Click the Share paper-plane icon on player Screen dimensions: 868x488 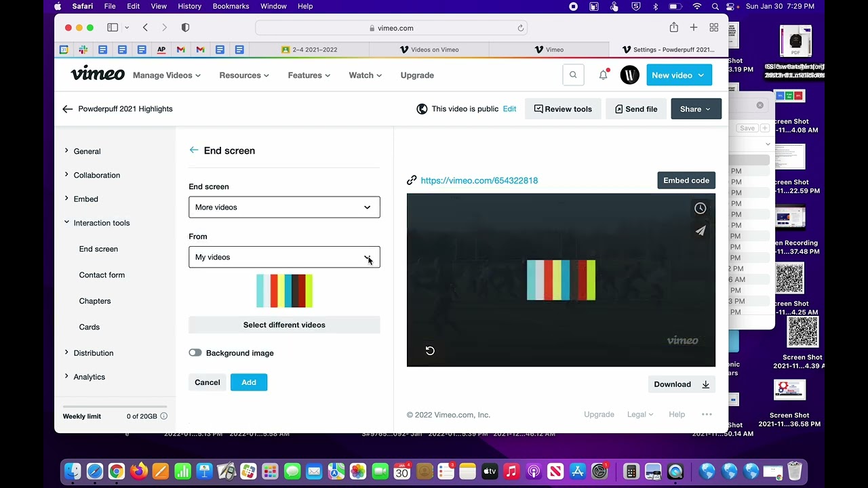point(700,231)
